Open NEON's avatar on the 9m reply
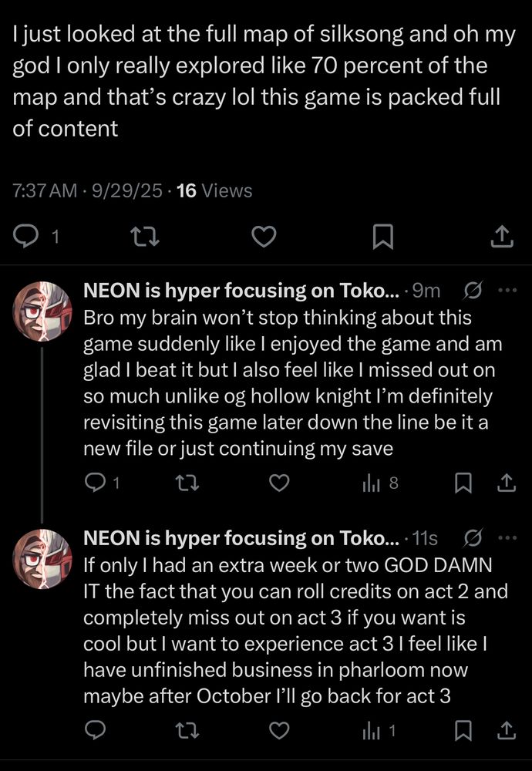This screenshot has height=771, width=532. click(x=42, y=311)
